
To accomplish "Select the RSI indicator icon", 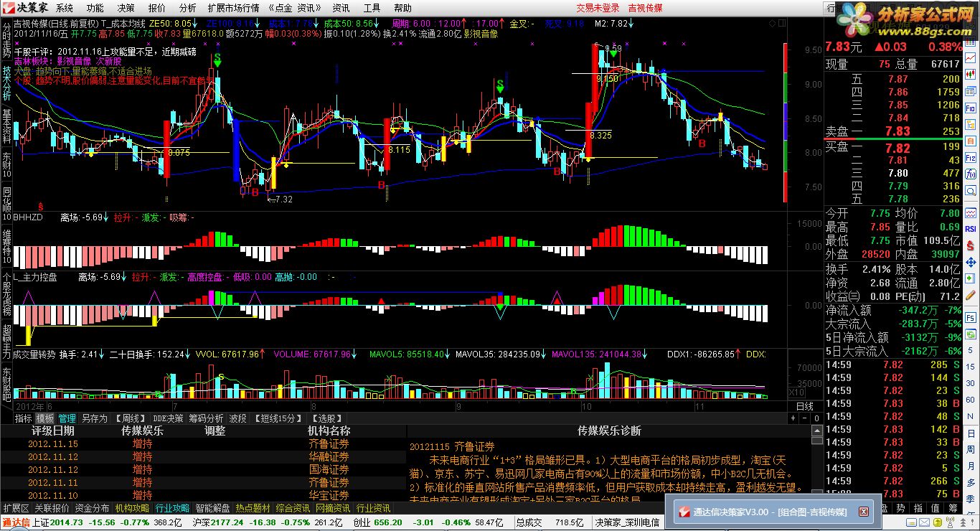I will [971, 228].
